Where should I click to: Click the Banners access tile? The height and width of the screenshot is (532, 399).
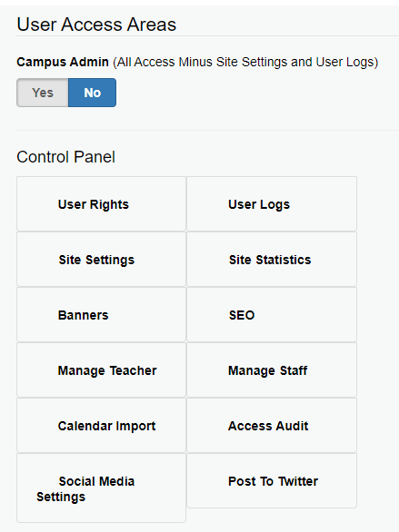tap(101, 314)
